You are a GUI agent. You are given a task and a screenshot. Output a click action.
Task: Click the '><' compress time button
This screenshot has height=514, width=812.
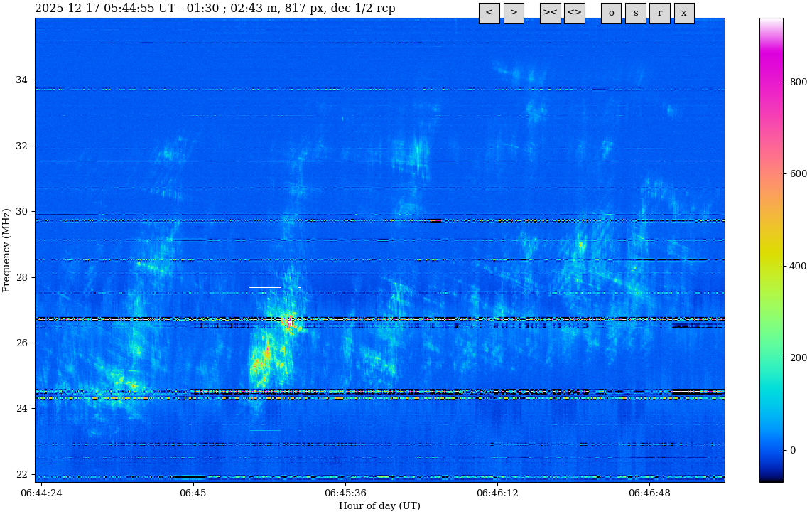[x=550, y=13]
